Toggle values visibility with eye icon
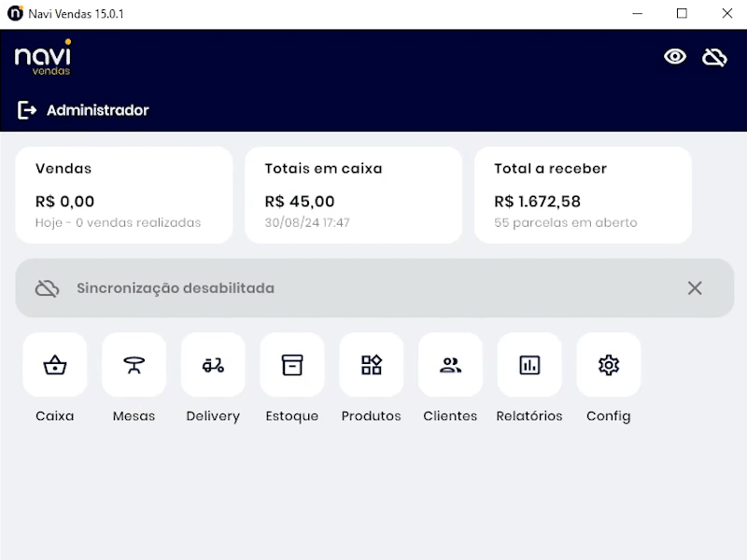The image size is (747, 560). click(x=675, y=57)
